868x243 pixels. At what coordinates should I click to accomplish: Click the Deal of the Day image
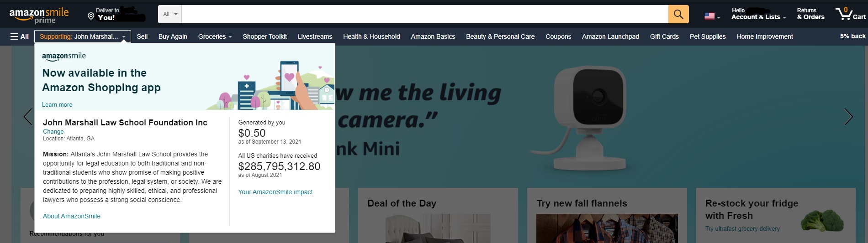click(438, 228)
